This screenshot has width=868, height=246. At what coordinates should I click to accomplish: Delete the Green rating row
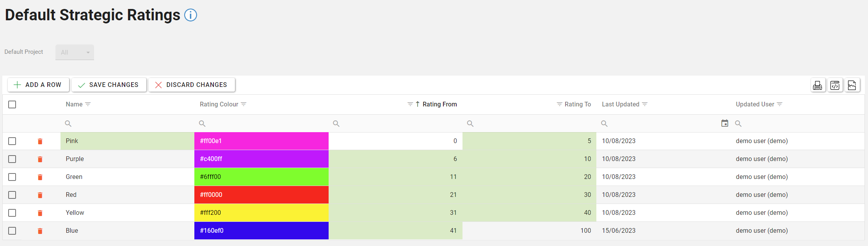click(40, 177)
